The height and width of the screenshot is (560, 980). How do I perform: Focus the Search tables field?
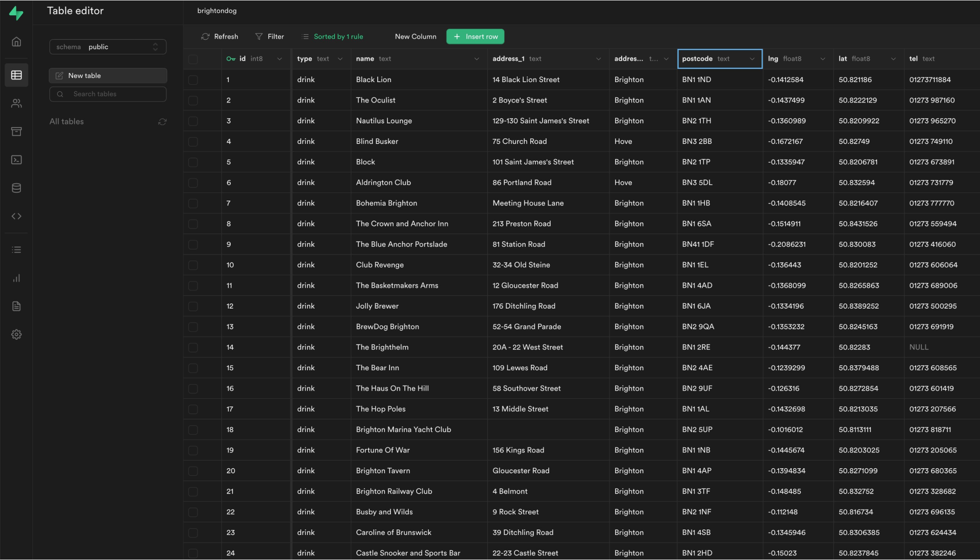click(x=108, y=94)
